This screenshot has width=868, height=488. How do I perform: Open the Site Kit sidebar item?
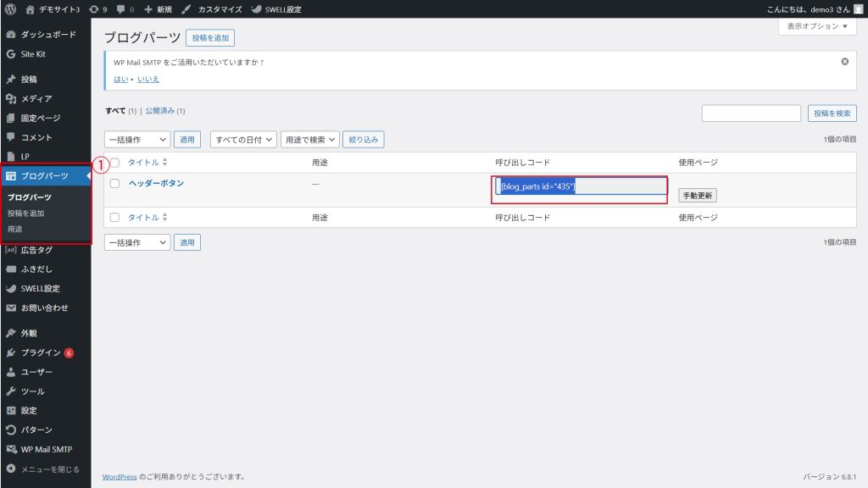click(x=33, y=54)
